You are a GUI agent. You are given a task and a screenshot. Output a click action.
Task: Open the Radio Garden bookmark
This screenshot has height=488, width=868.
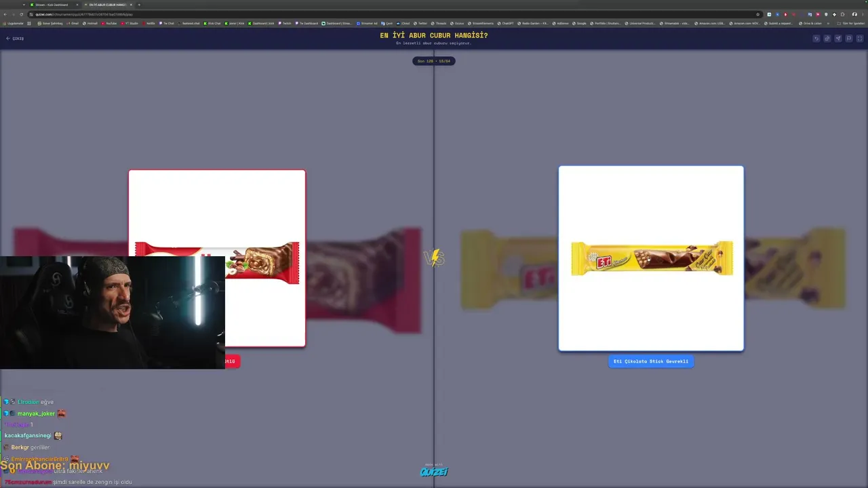pyautogui.click(x=534, y=23)
